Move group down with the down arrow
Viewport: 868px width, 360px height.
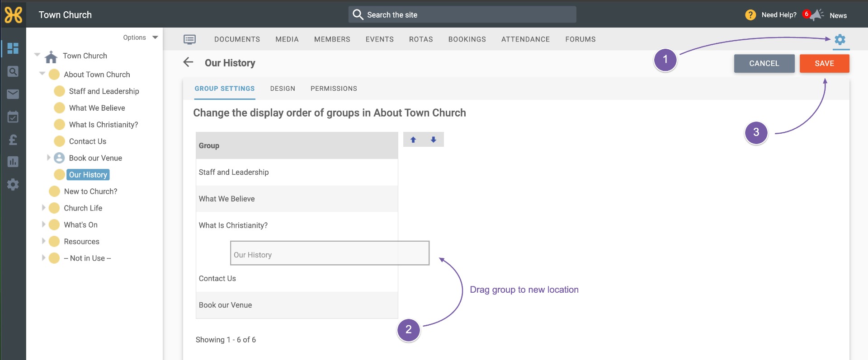[x=433, y=140]
